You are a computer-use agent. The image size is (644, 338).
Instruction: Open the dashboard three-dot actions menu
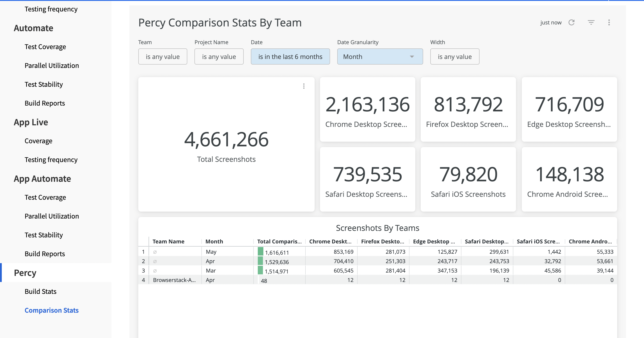coord(609,23)
